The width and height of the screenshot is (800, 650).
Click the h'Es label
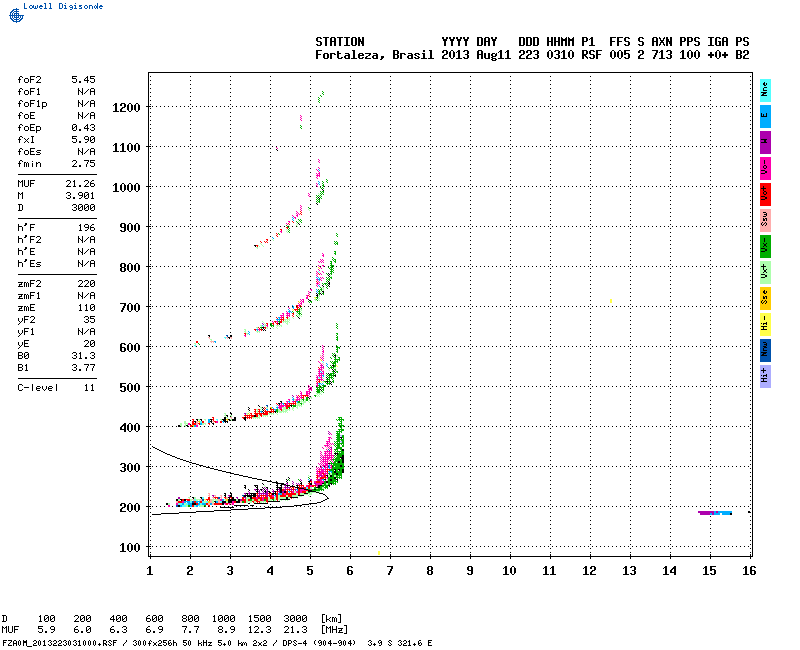tap(29, 264)
